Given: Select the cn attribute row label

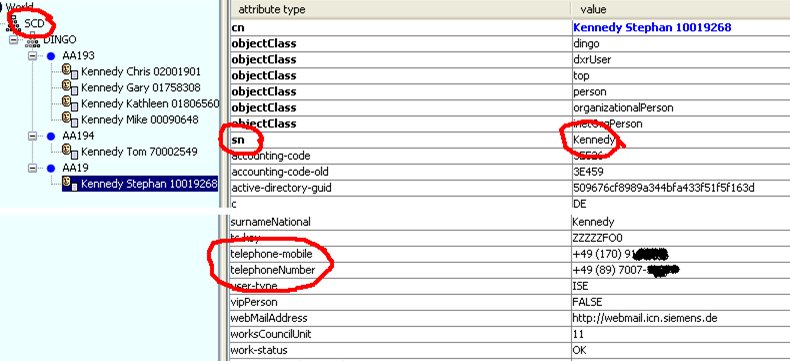Looking at the screenshot, I should pos(238,28).
